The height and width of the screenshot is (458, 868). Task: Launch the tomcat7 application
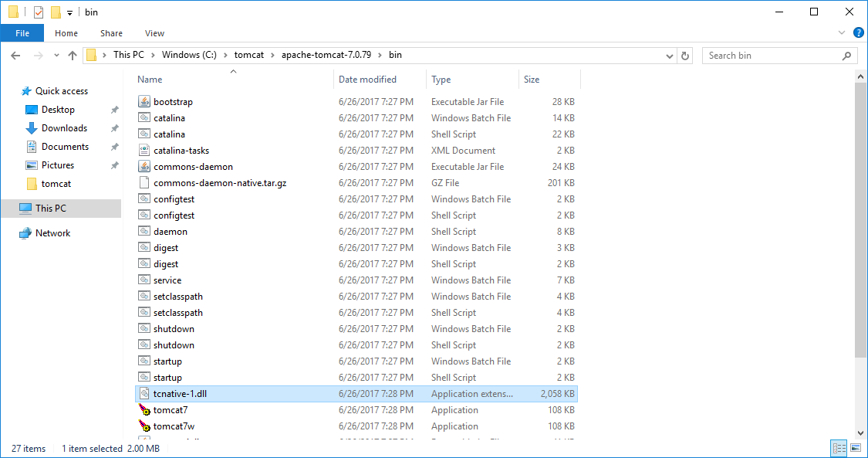tap(171, 409)
